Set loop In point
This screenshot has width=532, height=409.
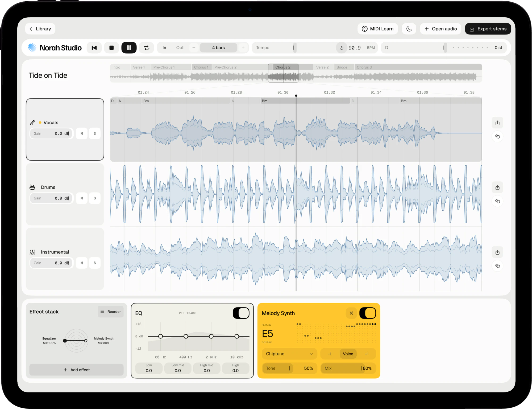164,48
